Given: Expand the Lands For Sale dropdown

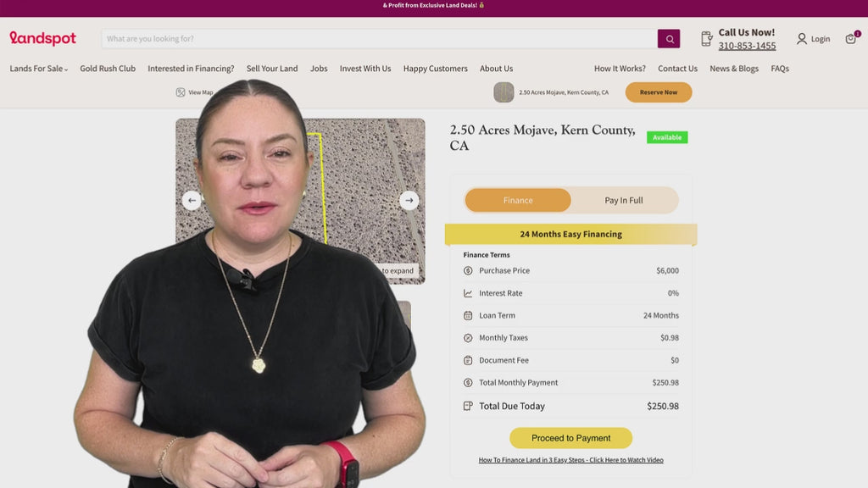Looking at the screenshot, I should (x=39, y=69).
